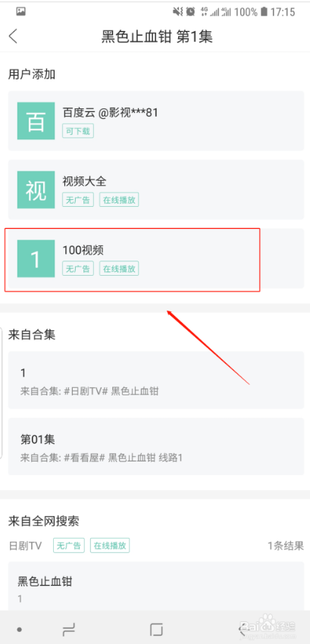
Task: Tap the battery icon in status bar
Action: point(264,12)
